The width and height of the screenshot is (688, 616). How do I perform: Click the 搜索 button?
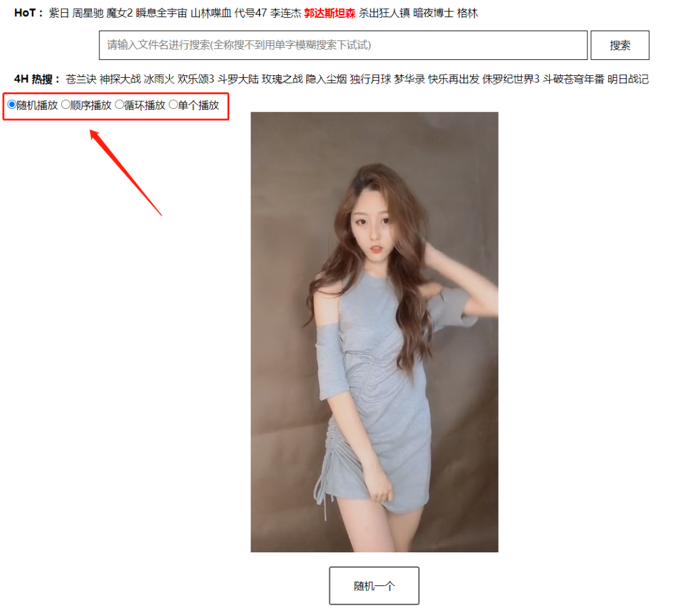(x=620, y=45)
